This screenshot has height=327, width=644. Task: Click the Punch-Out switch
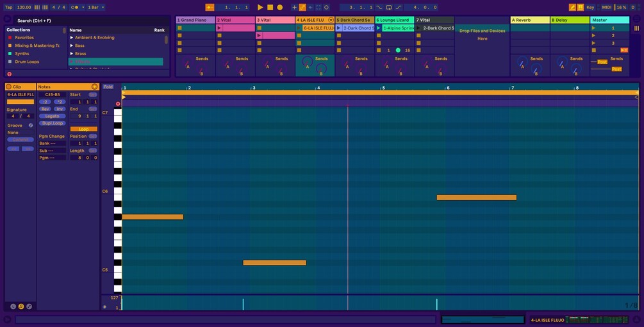pos(399,8)
